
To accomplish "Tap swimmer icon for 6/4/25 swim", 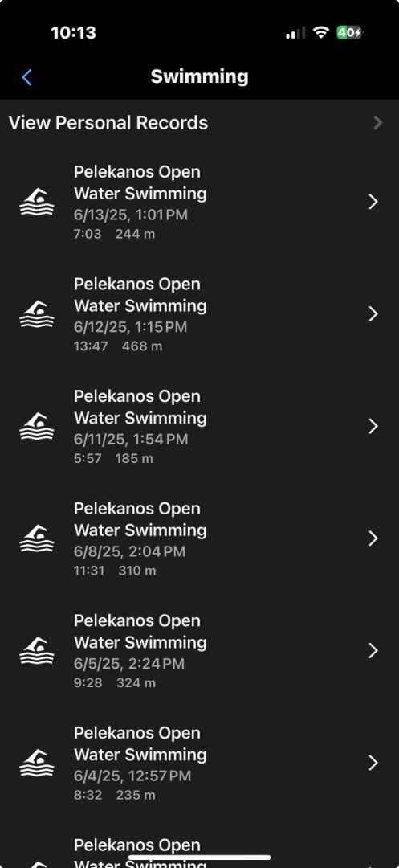I will (37, 764).
